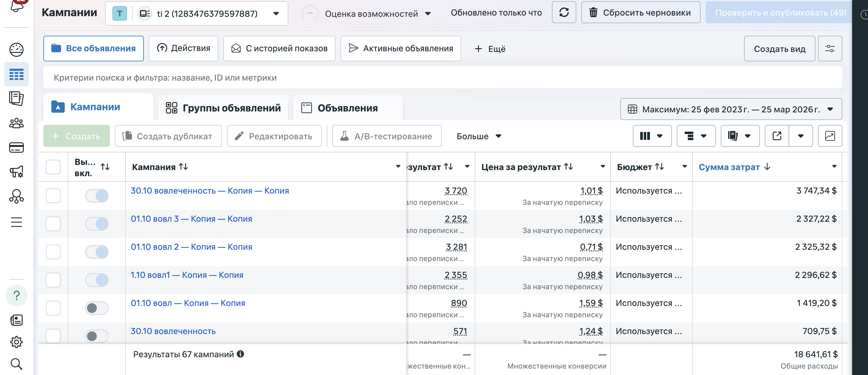The width and height of the screenshot is (868, 375).
Task: Open Audiences people icon in sidebar
Action: [x=16, y=123]
